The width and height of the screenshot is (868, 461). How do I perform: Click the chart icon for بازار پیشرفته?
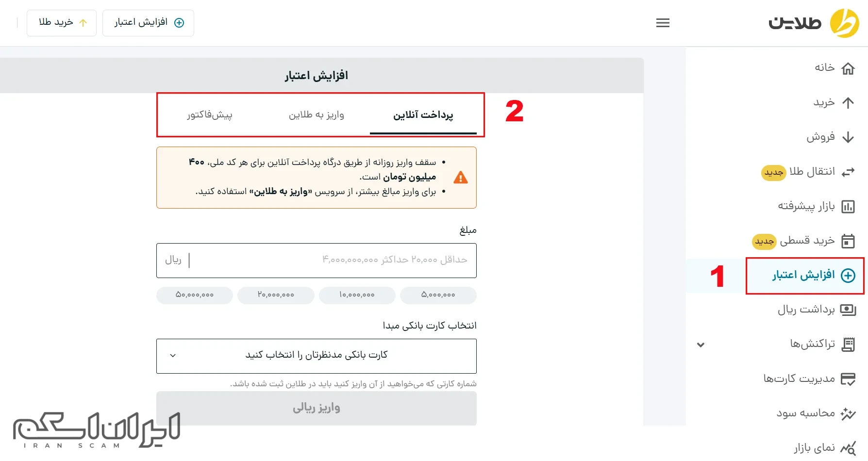coord(848,207)
